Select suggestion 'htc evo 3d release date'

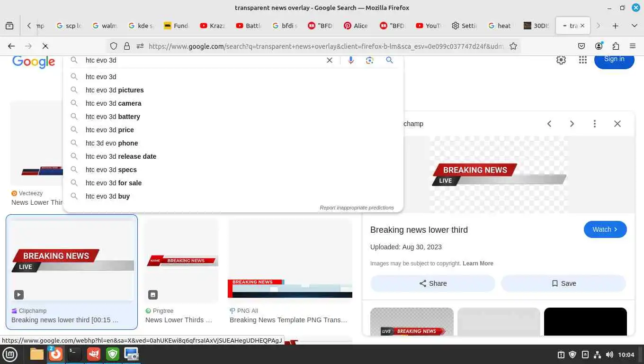point(233,156)
